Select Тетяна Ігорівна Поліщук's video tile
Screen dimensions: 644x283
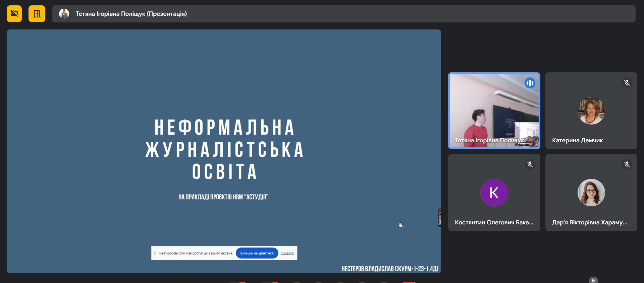point(494,111)
